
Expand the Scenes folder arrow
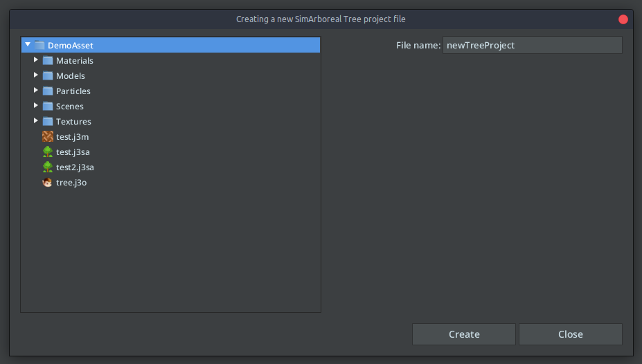35,105
